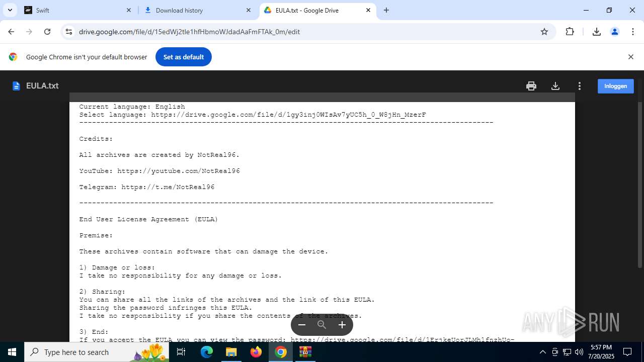Open Chrome three-dot menu
This screenshot has height=362, width=644.
point(633,32)
